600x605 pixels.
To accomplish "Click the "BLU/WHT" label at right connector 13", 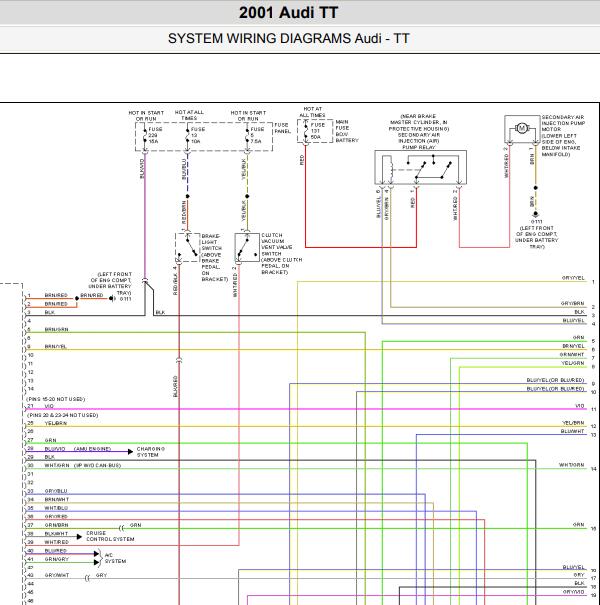I will tap(573, 431).
